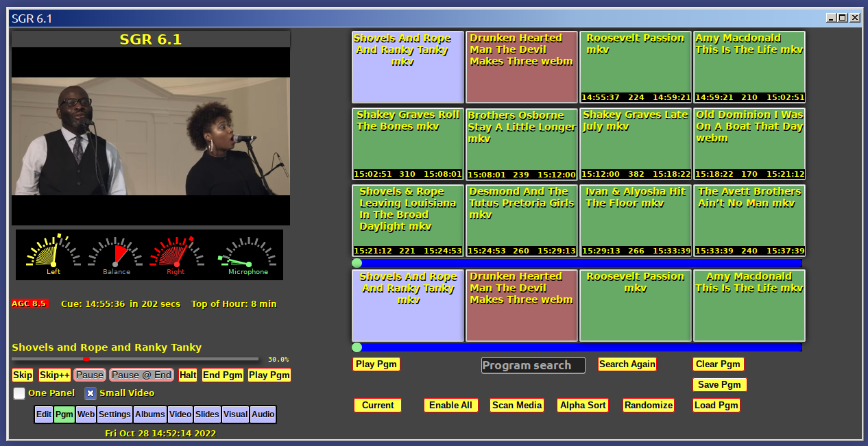Select Ivan & Alyosha Hit The Floor tile
This screenshot has height=446, width=868.
(636, 221)
